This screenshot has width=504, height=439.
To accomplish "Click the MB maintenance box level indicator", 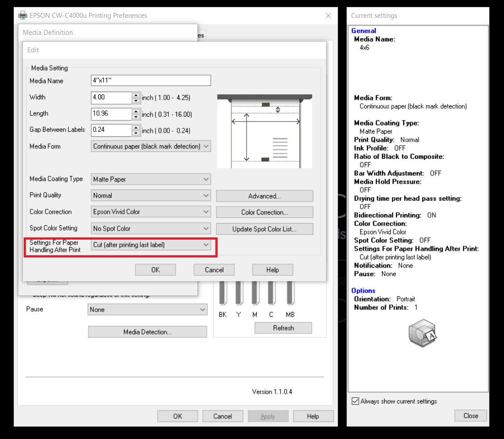I will point(290,293).
